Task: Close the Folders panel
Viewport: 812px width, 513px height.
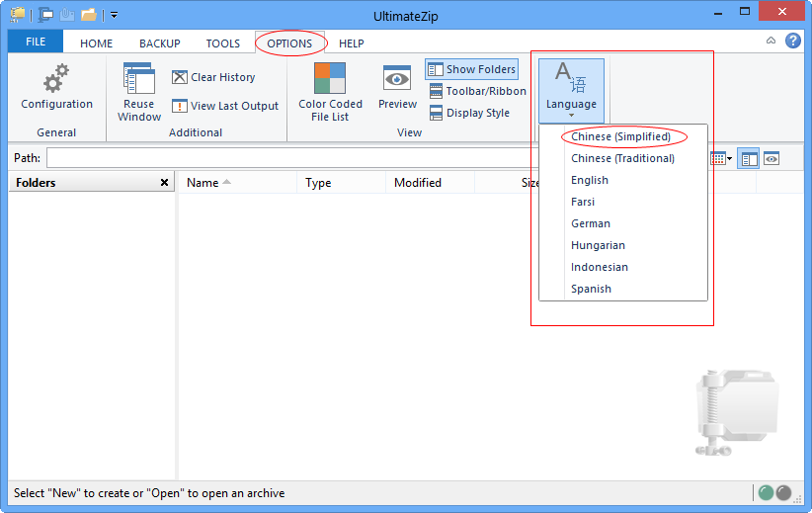Action: [164, 183]
